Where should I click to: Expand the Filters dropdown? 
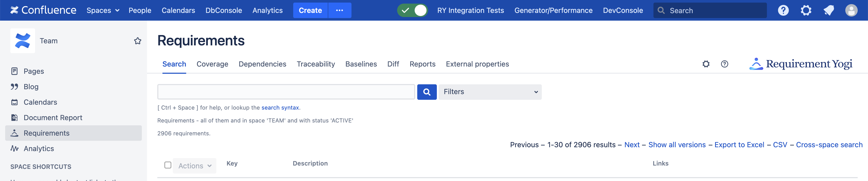490,92
